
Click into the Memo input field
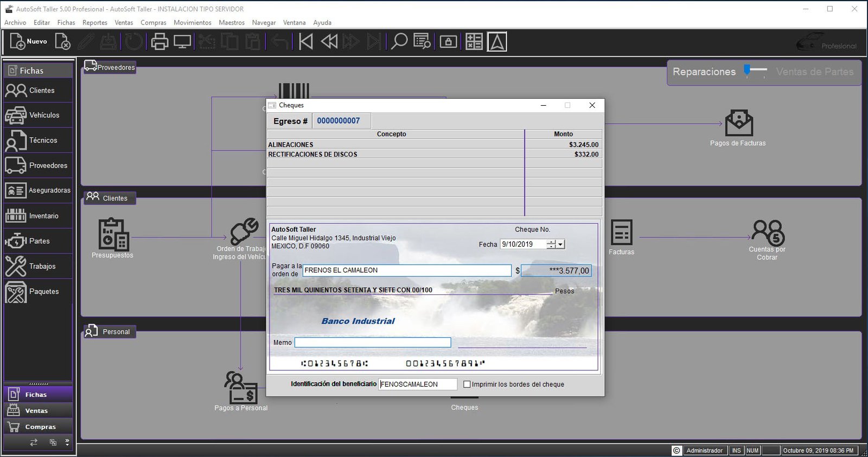pos(372,343)
